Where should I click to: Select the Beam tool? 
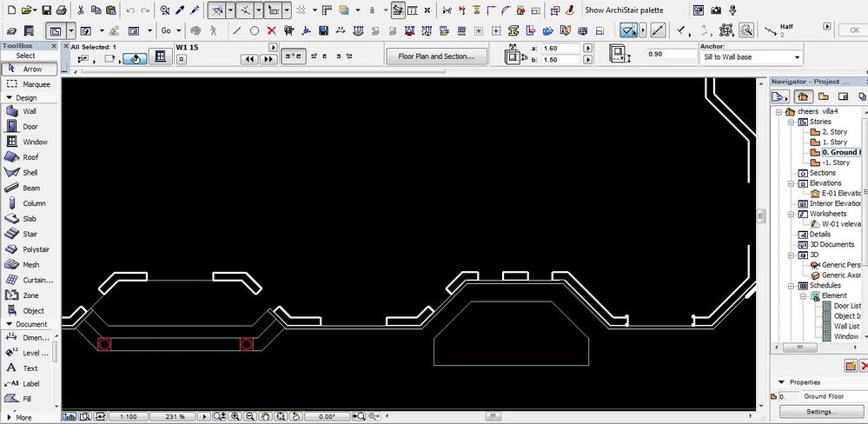click(29, 189)
